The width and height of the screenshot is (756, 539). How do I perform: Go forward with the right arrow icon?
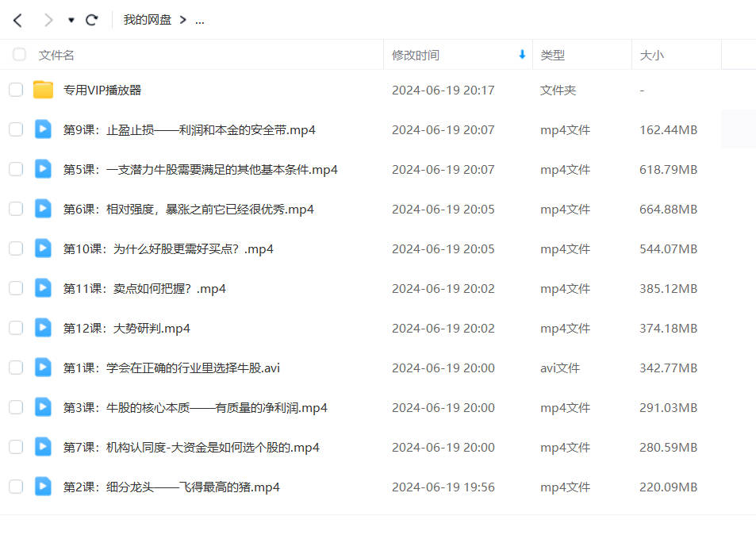(x=48, y=21)
